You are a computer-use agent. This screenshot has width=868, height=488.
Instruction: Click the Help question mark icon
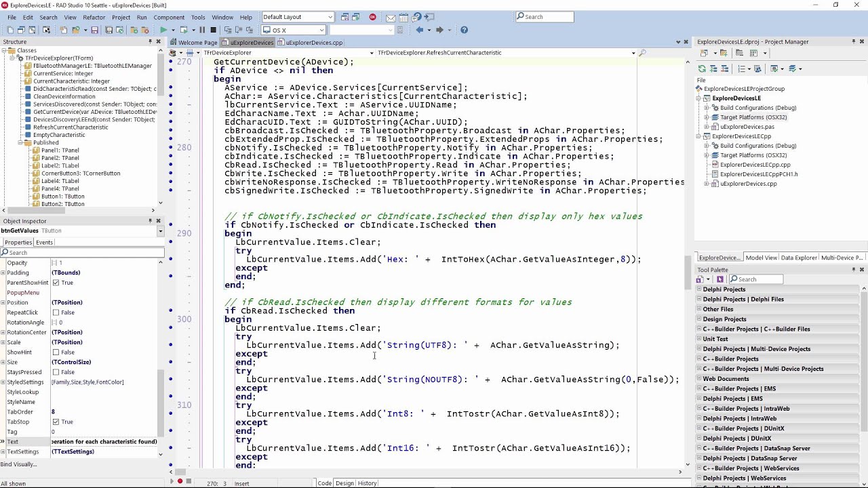pos(464,30)
